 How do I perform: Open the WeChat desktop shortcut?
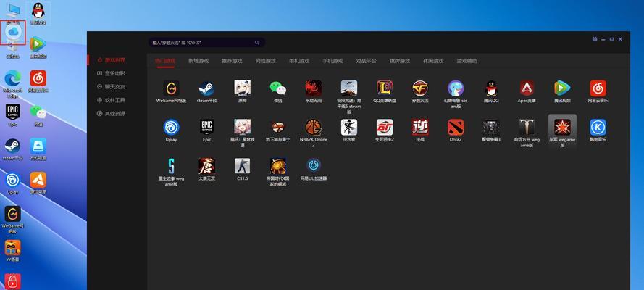[x=38, y=112]
